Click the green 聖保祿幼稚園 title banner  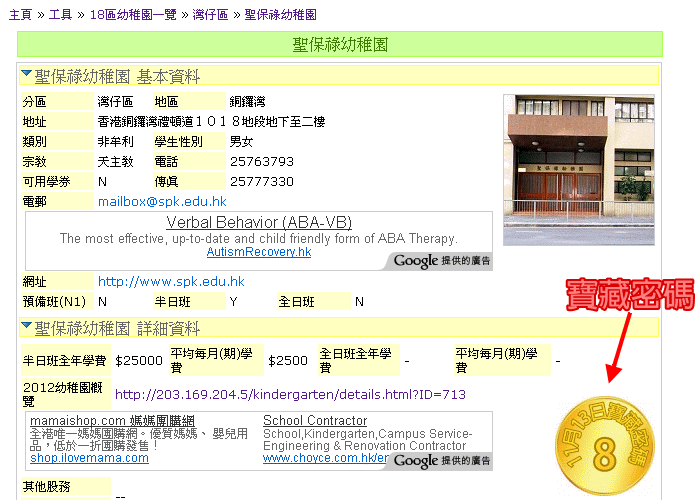340,44
